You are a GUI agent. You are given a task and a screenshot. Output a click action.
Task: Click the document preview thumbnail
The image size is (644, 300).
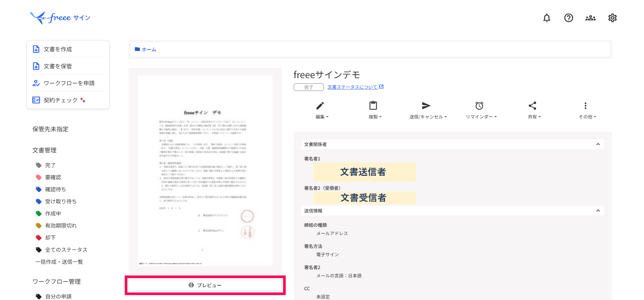click(205, 171)
